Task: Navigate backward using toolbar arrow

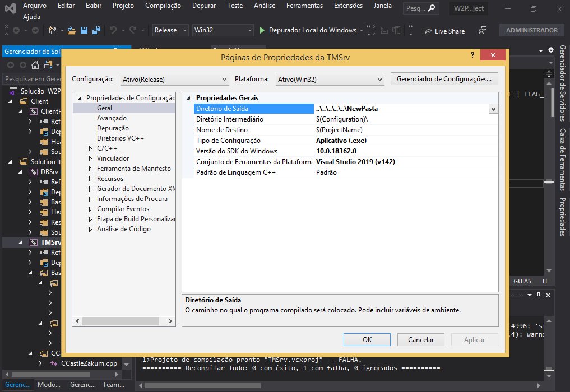Action: point(16,30)
